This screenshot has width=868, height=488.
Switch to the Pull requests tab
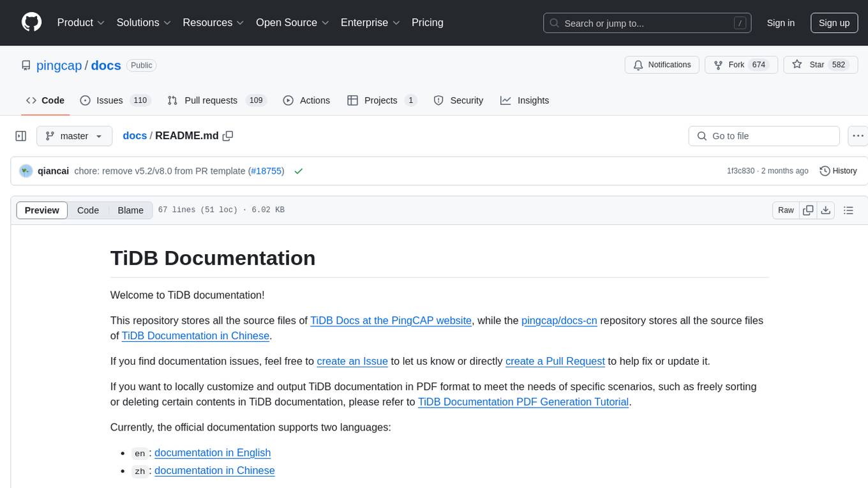pos(216,100)
